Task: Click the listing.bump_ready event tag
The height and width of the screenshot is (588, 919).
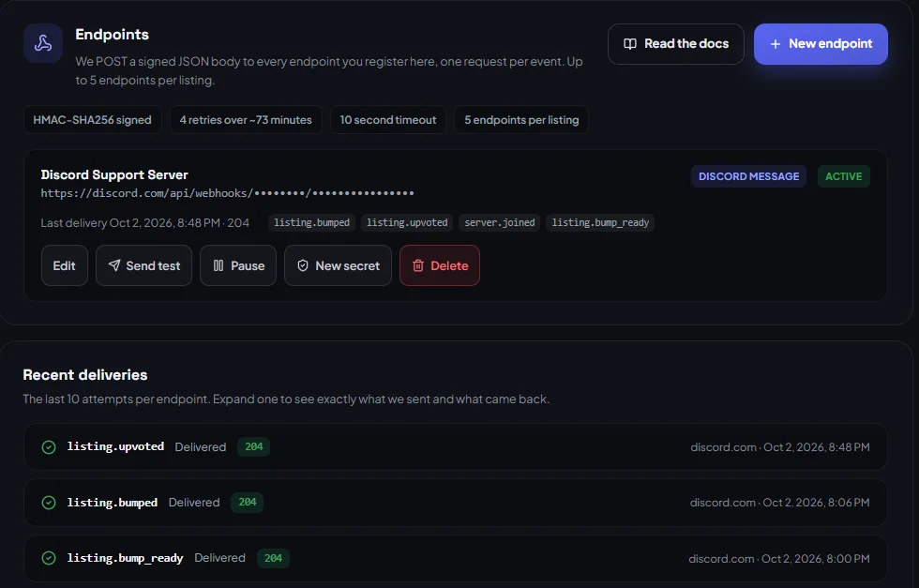Action: 600,223
